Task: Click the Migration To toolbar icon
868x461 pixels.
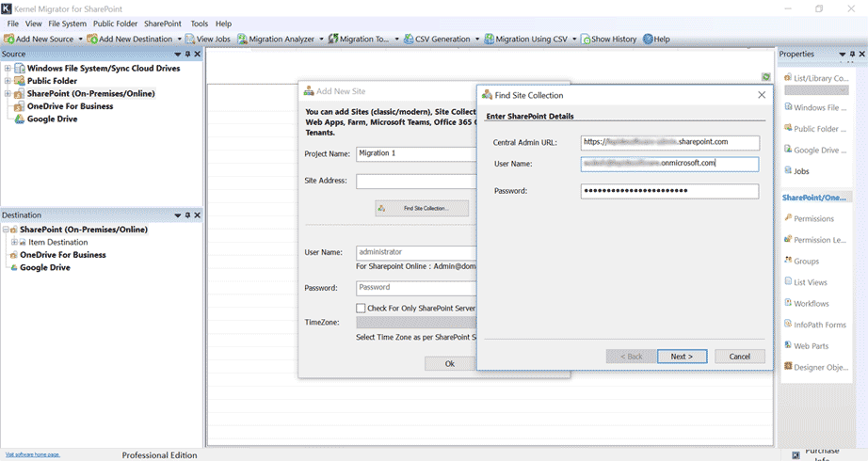Action: [332, 40]
